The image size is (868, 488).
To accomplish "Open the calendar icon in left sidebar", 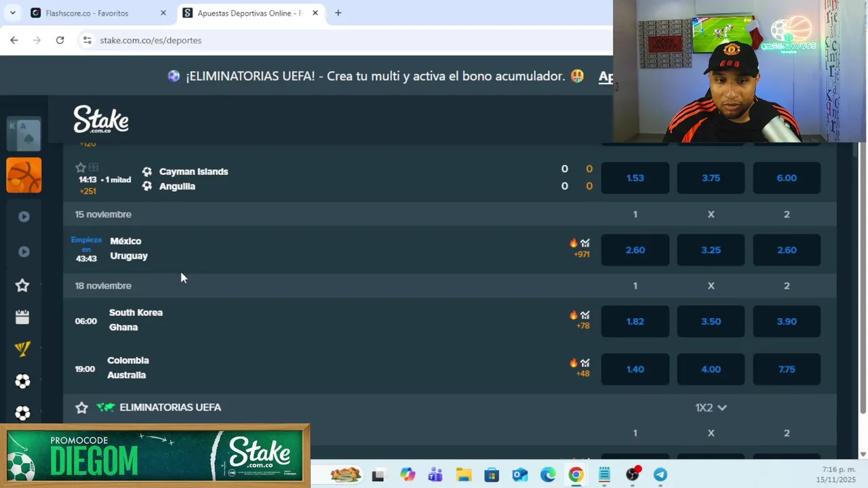I will [x=22, y=317].
